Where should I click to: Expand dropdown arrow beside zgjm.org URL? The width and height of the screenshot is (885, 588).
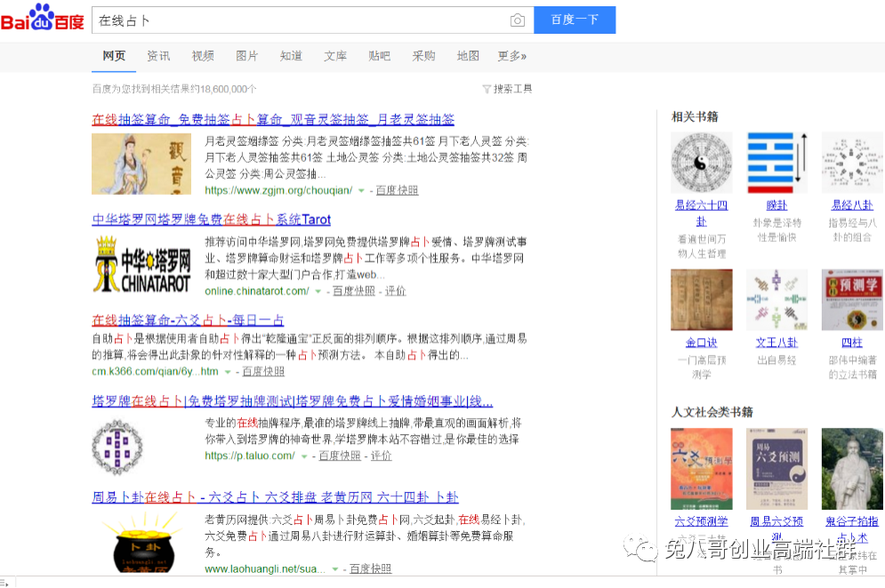(361, 191)
